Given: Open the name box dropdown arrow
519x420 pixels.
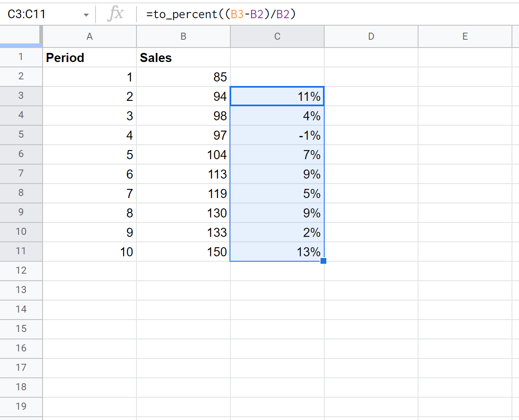Looking at the screenshot, I should 86,15.
